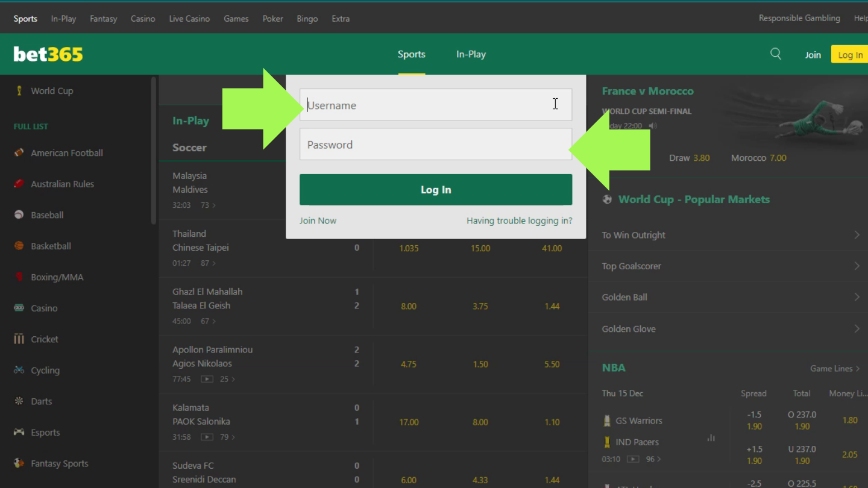Open American Football sport icon
Screen dimensions: 868x488
19,153
